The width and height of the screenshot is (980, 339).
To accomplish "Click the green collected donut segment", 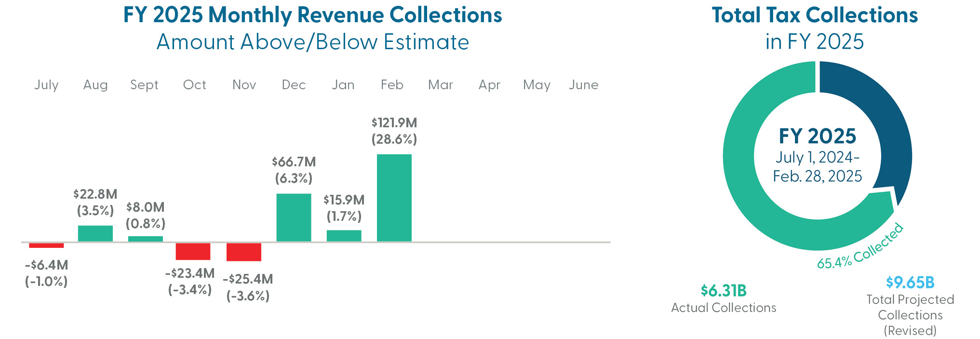I will click(752, 193).
